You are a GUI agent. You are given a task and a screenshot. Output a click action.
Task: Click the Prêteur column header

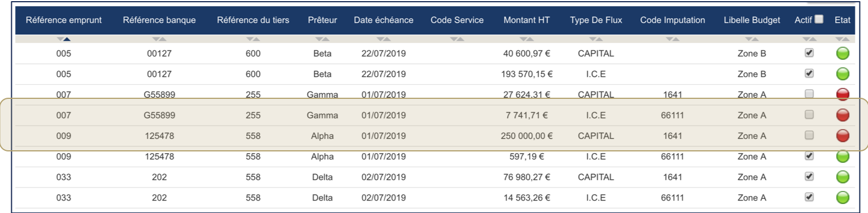[322, 20]
